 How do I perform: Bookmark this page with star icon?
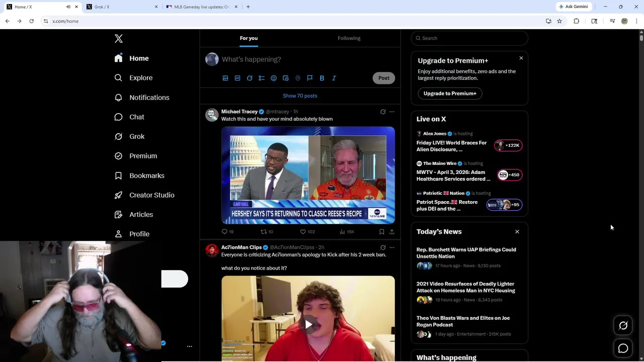click(559, 21)
